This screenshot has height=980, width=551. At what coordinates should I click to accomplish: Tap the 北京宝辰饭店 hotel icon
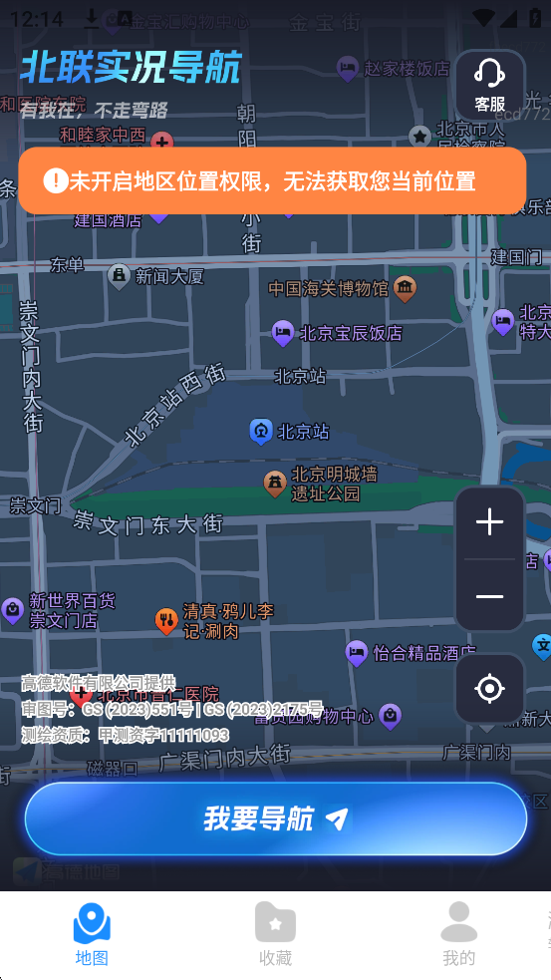[x=283, y=333]
